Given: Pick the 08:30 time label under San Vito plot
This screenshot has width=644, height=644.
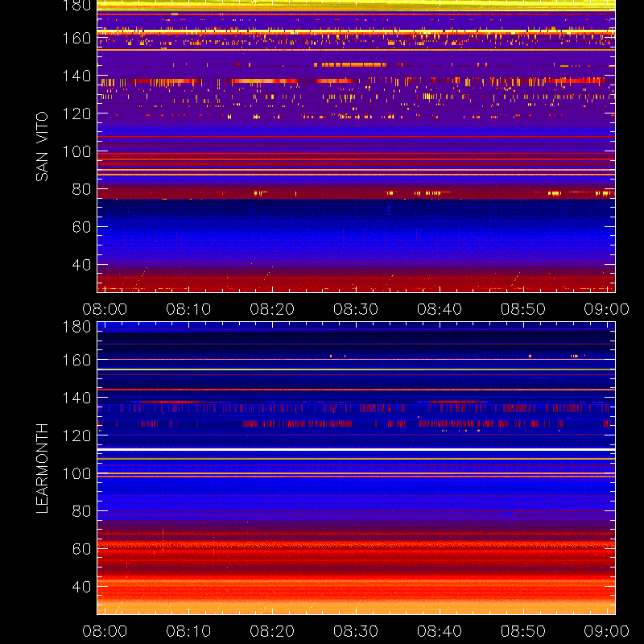Looking at the screenshot, I should point(356,309).
